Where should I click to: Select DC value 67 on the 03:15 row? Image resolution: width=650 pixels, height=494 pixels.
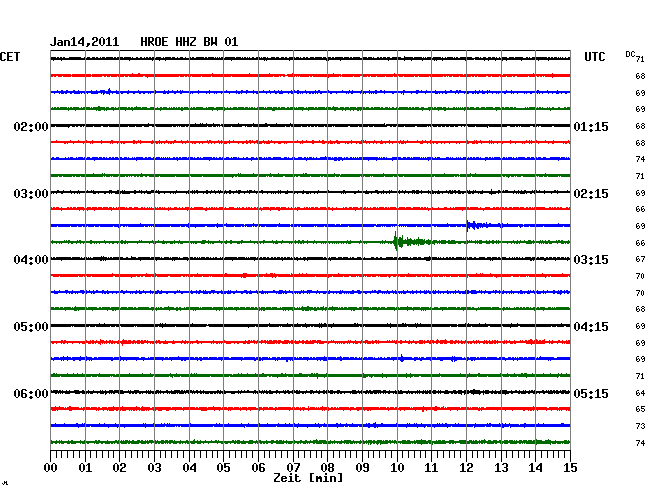(640, 259)
